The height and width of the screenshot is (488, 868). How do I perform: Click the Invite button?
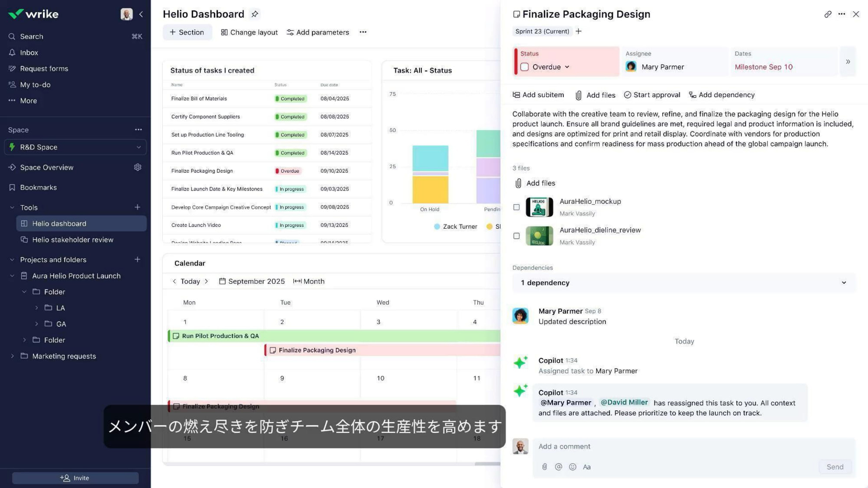[x=75, y=478]
